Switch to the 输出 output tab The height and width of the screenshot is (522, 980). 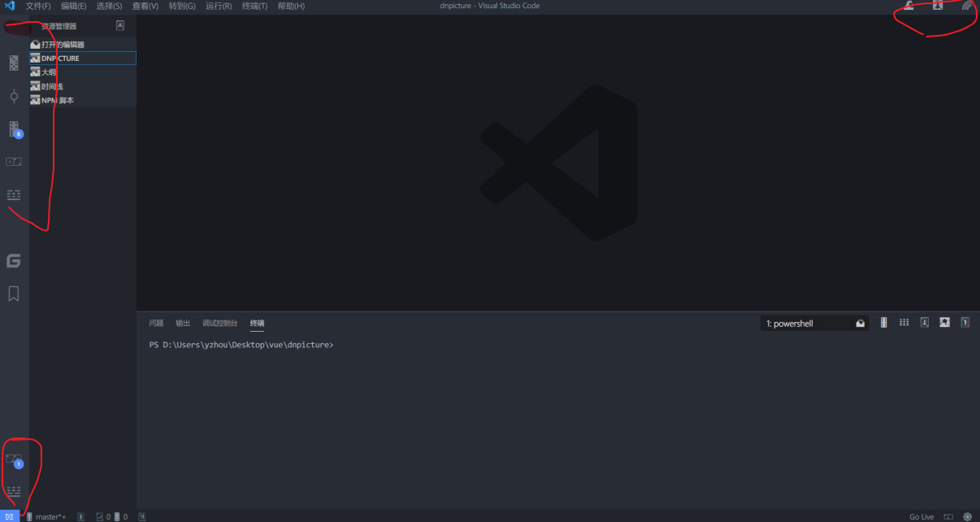pos(183,323)
